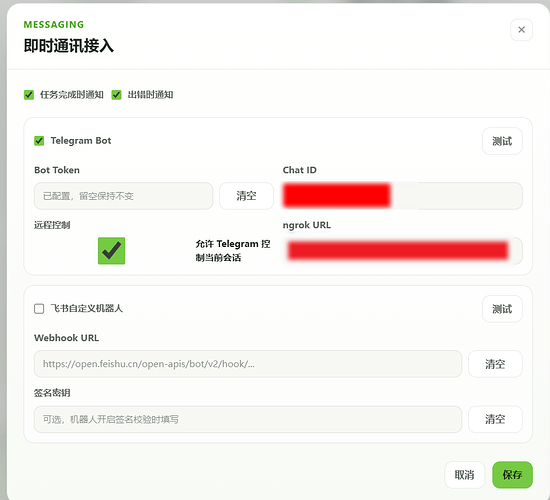
Task: Toggle 任务完成时通知 checkbox
Action: [x=29, y=95]
